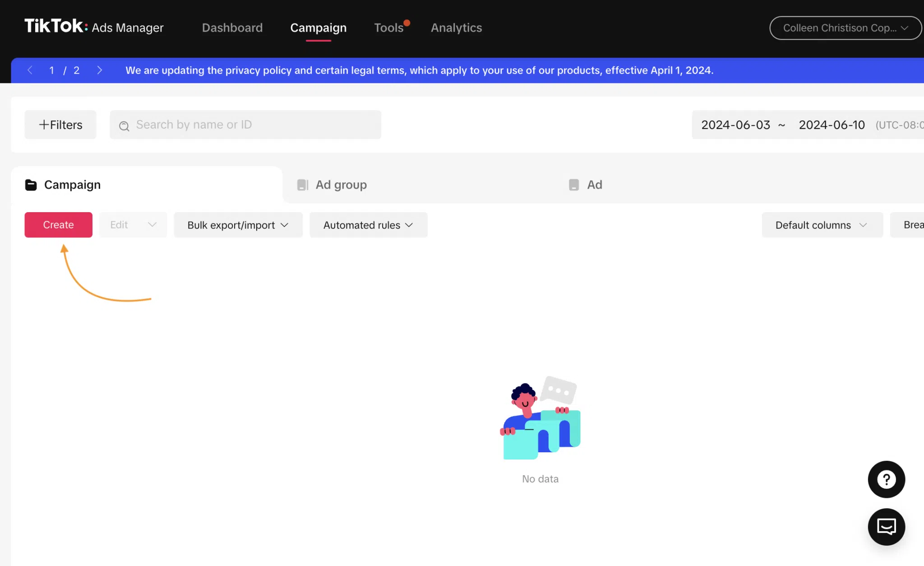This screenshot has height=566, width=924.
Task: Open the Filters button
Action: pyautogui.click(x=60, y=125)
